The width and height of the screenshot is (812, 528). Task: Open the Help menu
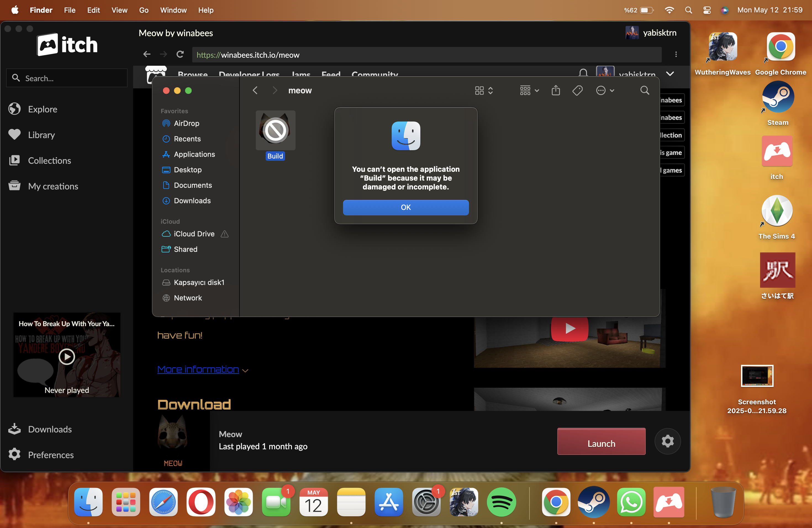pos(206,10)
